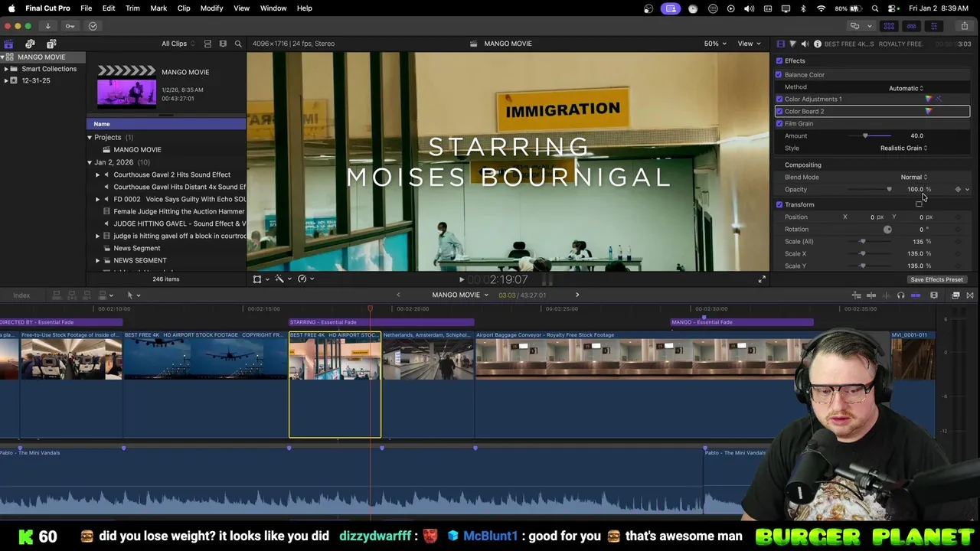Solo selected clips with headphones icon
This screenshot has height=551, width=980.
point(900,295)
